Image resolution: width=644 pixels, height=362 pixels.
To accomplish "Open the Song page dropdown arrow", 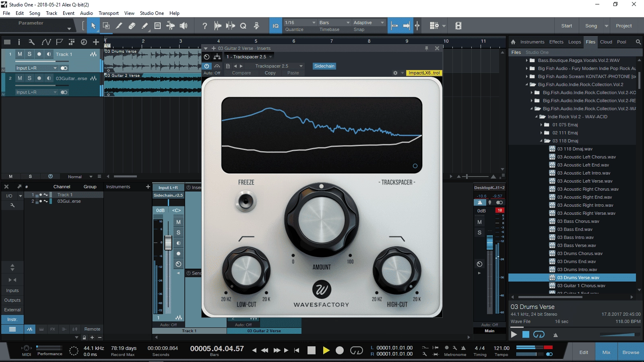I will coord(607,26).
